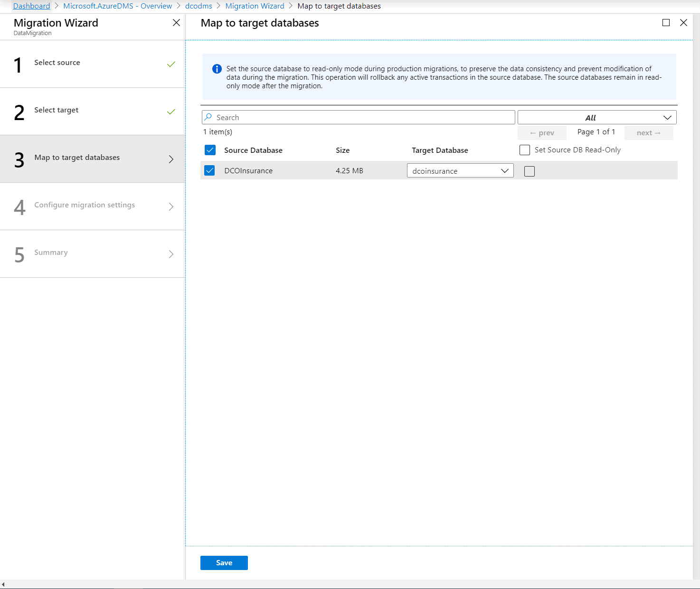The image size is (700, 589).
Task: Check the read-only checkbox on the DCOInsurance row
Action: point(529,171)
